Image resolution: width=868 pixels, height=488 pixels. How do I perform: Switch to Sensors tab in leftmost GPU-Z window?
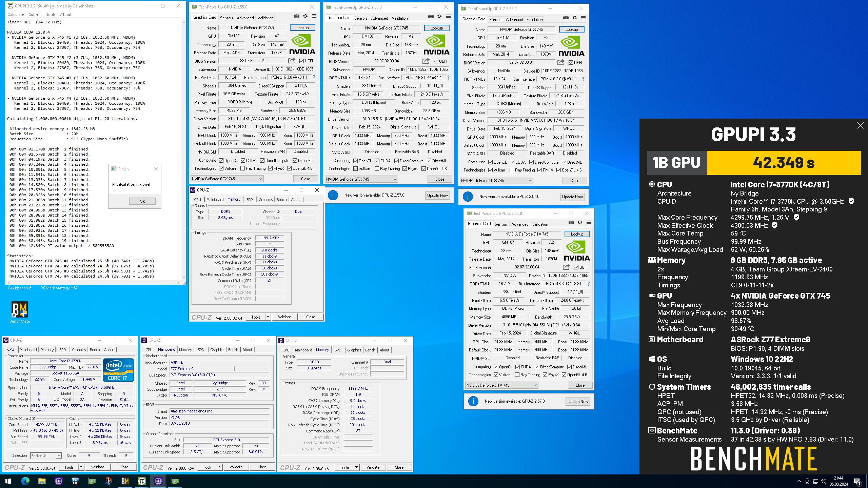pos(226,18)
